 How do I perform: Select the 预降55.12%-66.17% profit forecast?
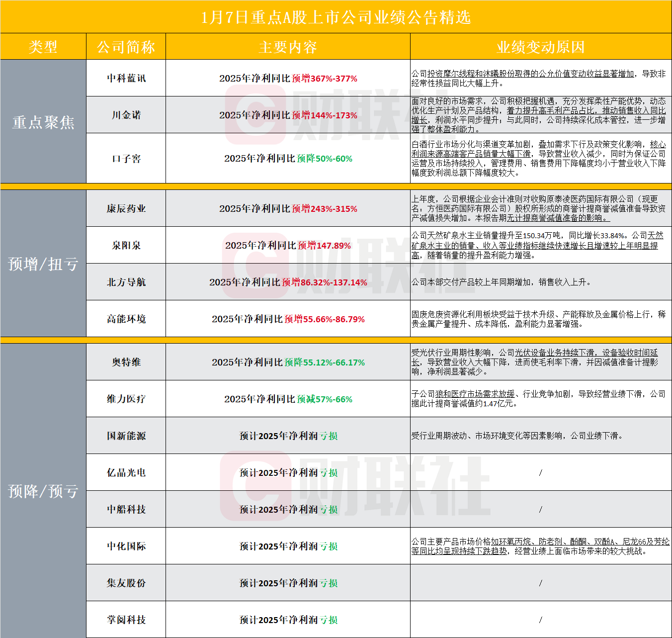pyautogui.click(x=325, y=362)
